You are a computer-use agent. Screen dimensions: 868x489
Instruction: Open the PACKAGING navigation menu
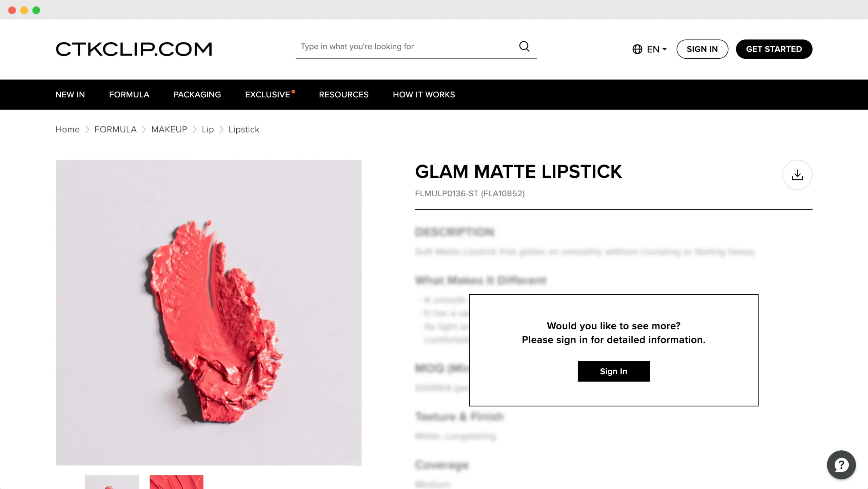[197, 95]
